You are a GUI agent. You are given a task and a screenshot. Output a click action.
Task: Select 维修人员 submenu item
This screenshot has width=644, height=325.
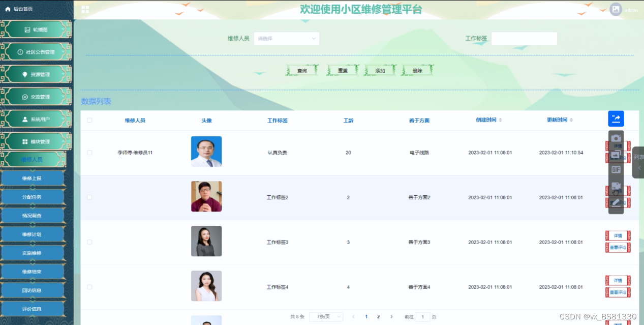click(x=33, y=159)
